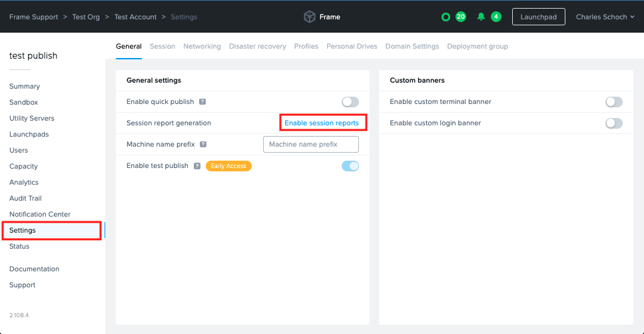This screenshot has width=644, height=334.
Task: Open Launchpads in the sidebar
Action: (29, 135)
